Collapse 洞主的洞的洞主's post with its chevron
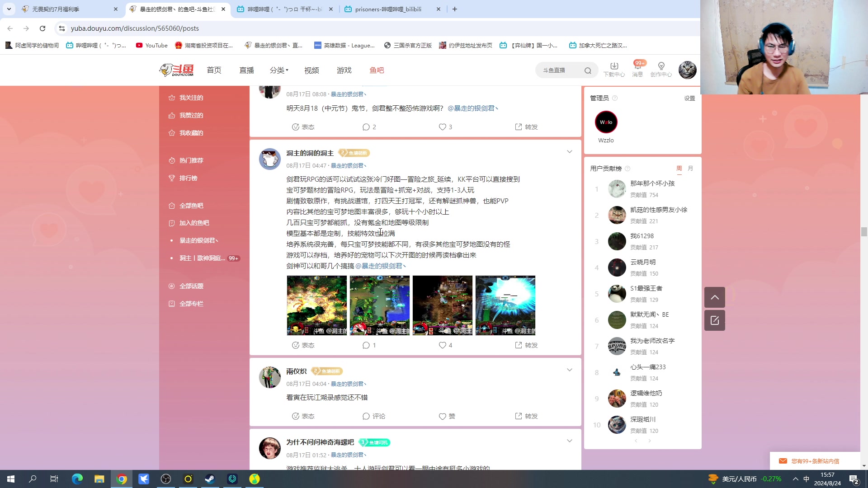The height and width of the screenshot is (488, 868). (x=569, y=151)
